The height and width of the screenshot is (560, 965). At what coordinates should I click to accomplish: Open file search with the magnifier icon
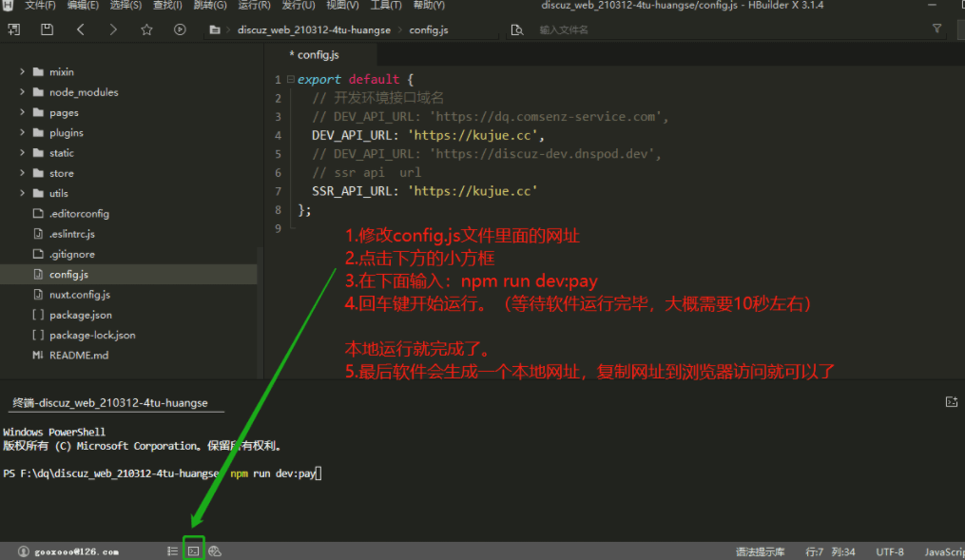[515, 29]
